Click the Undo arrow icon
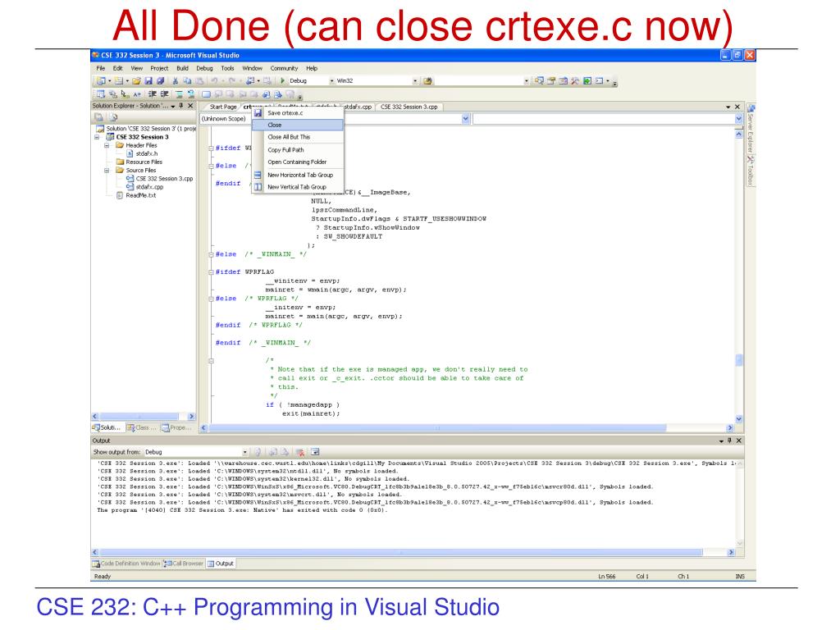This screenshot has width=840, height=630. tap(214, 81)
